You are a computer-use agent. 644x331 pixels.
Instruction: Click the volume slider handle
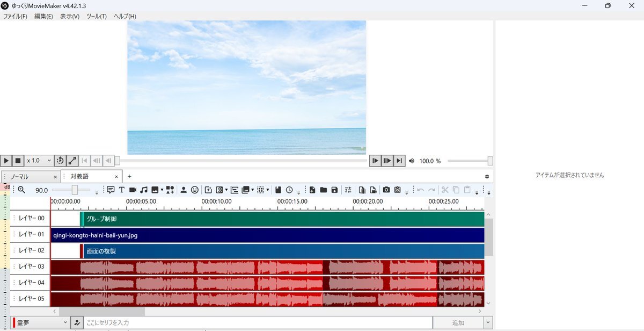(x=490, y=161)
